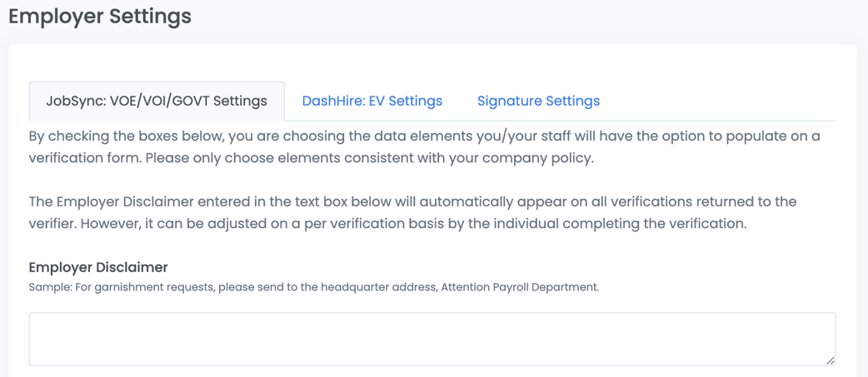868x377 pixels.
Task: Click the sample garnishment requests hint text
Action: coord(313,287)
